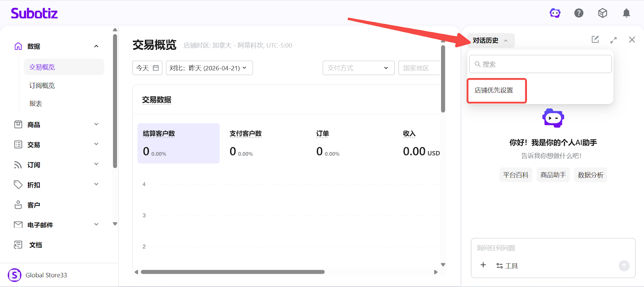Click the cube icon in top bar
Viewport: 644px width, 287px height.
[x=603, y=13]
